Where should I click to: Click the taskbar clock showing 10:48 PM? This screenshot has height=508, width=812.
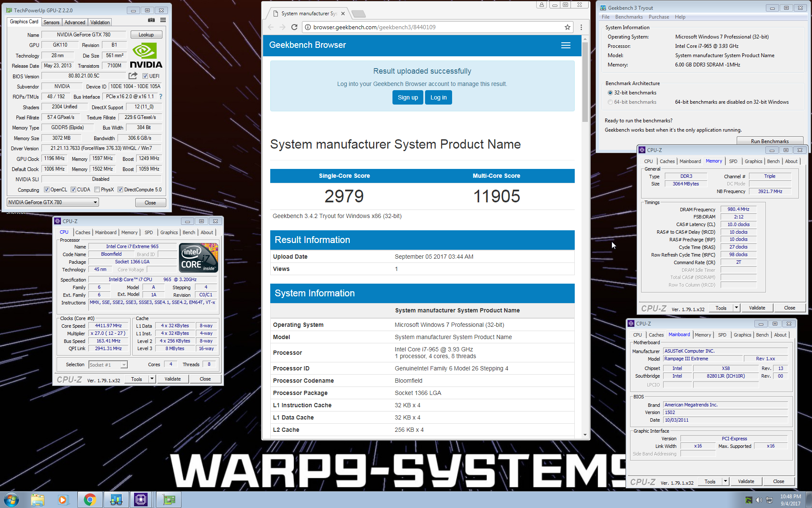pos(790,500)
